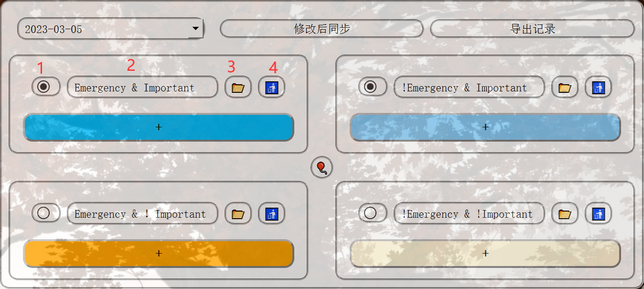Click trash icon in Emergency & Important quadrant

[271, 88]
